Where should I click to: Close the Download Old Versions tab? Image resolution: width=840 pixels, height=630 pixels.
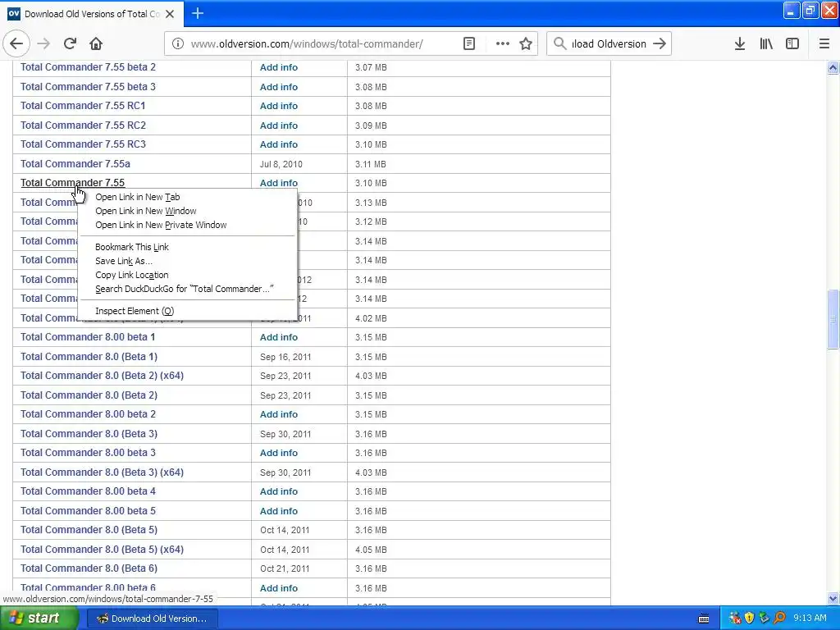(x=170, y=14)
